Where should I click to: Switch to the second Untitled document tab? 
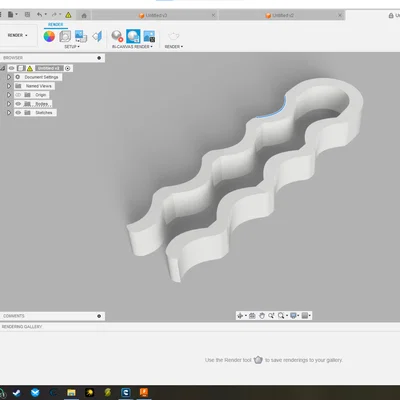(x=282, y=15)
